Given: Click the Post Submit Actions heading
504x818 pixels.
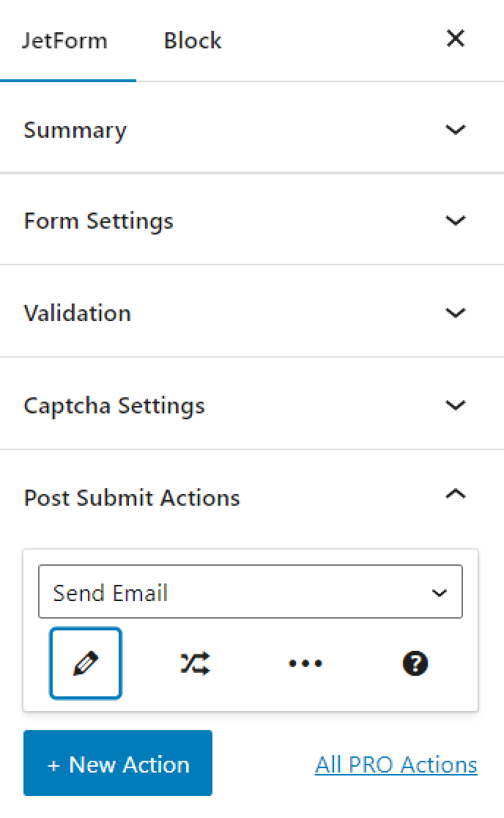Looking at the screenshot, I should pos(132,498).
